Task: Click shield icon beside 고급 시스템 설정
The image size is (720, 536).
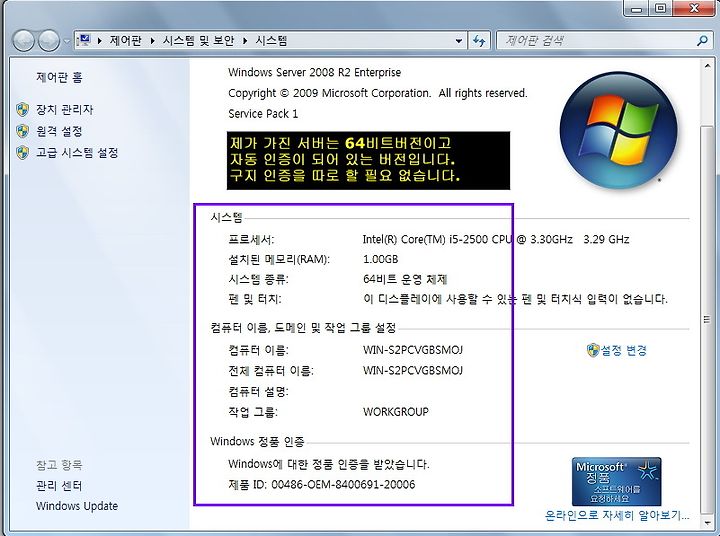Action: point(22,152)
